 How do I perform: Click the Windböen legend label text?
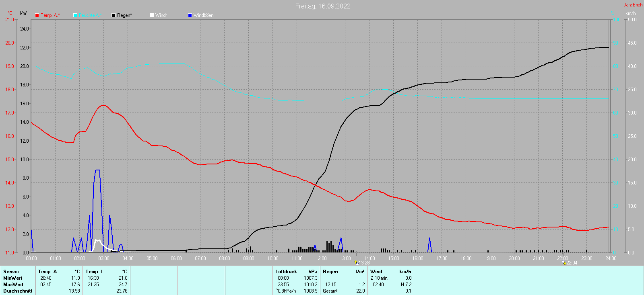[203, 15]
